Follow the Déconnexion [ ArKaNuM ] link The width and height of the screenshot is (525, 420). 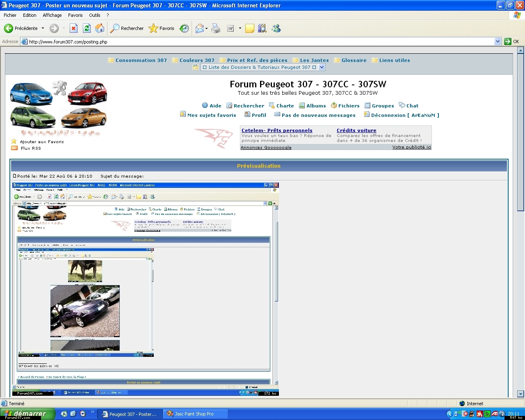pyautogui.click(x=405, y=115)
